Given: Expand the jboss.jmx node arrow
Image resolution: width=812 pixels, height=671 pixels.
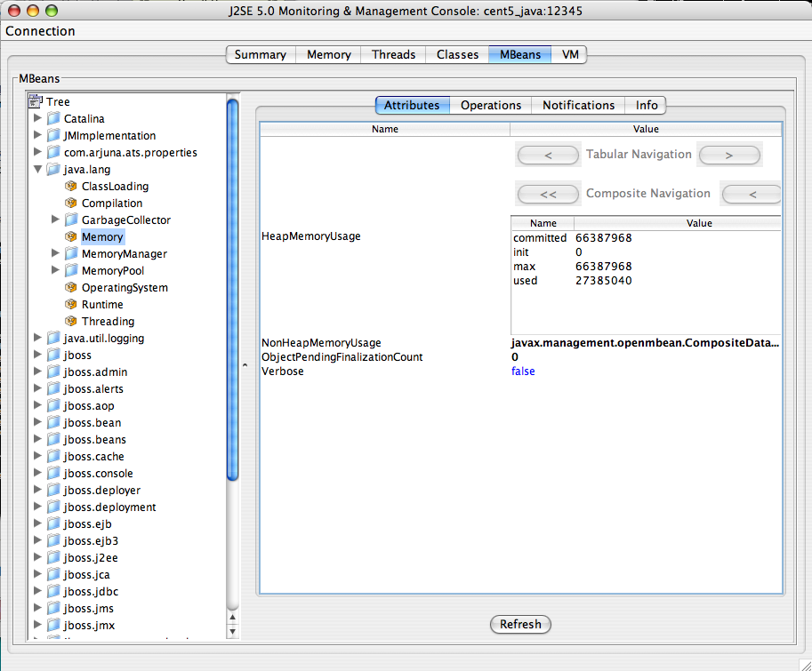Looking at the screenshot, I should 37,625.
